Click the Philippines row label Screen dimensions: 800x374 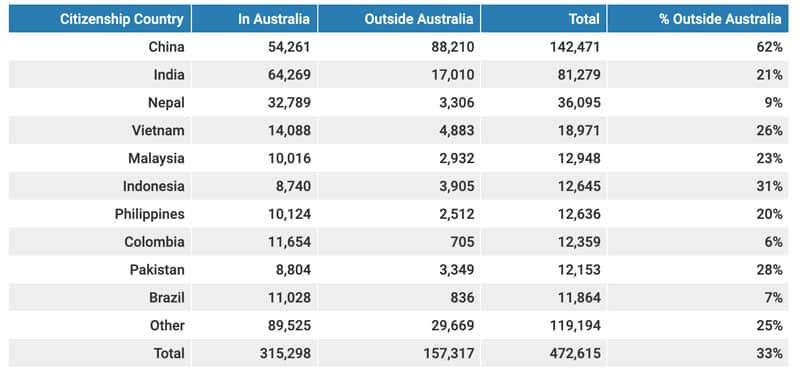[x=149, y=214]
